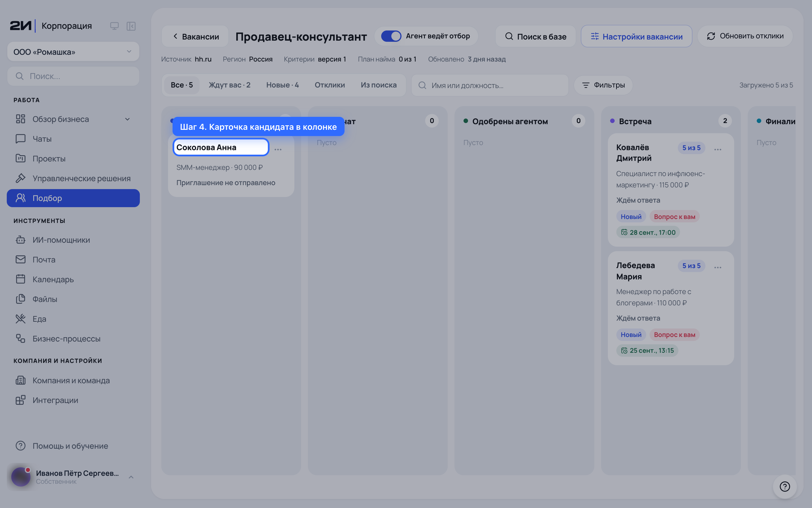Click 'Вопрос к вам' tag on Ковалёв Дмитрий

tap(674, 217)
